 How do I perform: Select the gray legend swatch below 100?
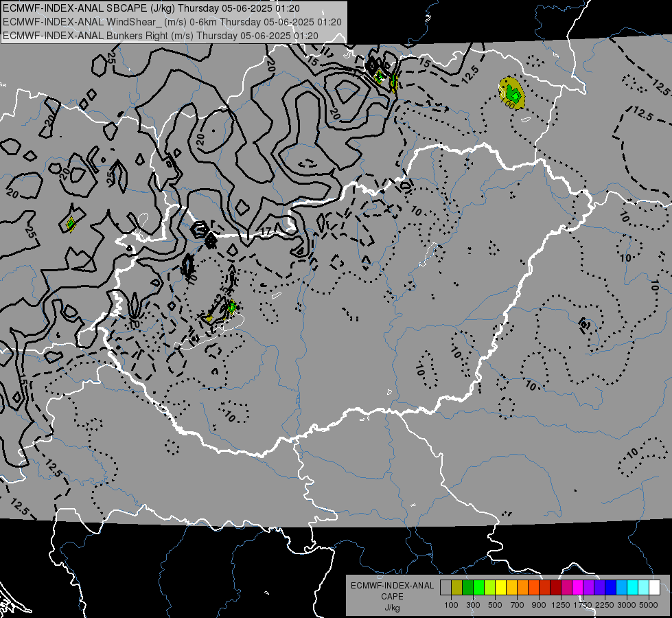(x=445, y=587)
